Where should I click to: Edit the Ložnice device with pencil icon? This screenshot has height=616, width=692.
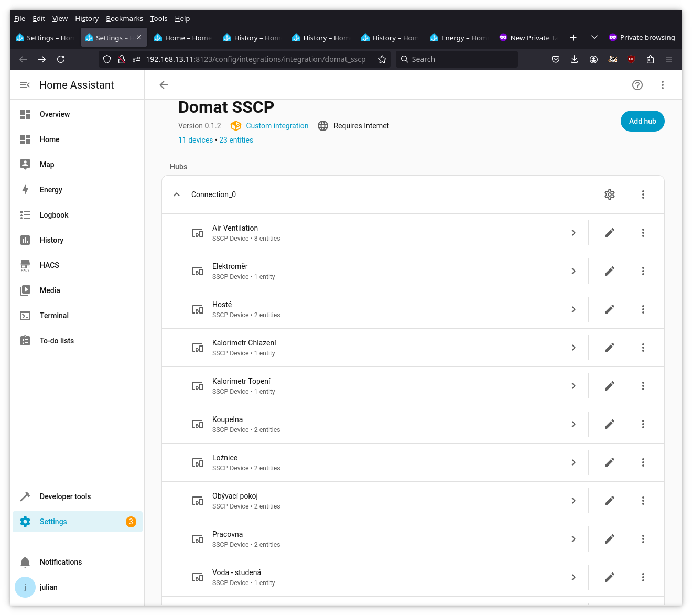[610, 462]
